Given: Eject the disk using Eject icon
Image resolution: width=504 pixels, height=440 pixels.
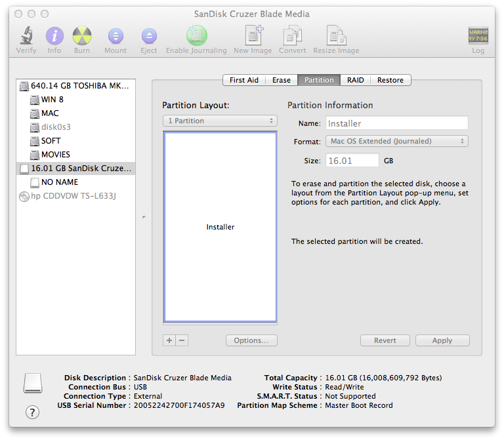Looking at the screenshot, I should [149, 35].
